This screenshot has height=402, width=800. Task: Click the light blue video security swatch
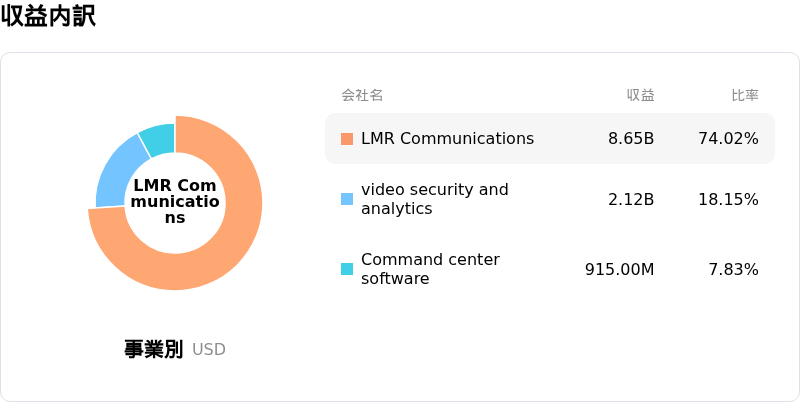[347, 199]
